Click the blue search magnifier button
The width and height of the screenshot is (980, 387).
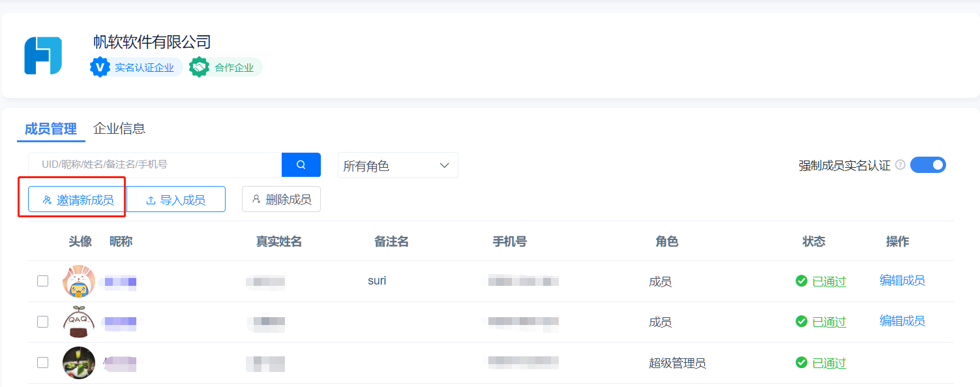click(x=301, y=164)
